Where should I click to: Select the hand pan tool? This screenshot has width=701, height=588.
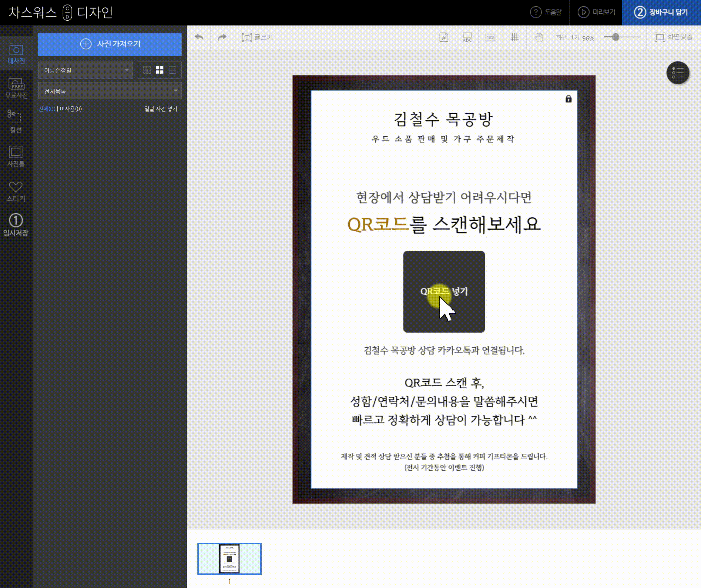pos(539,37)
